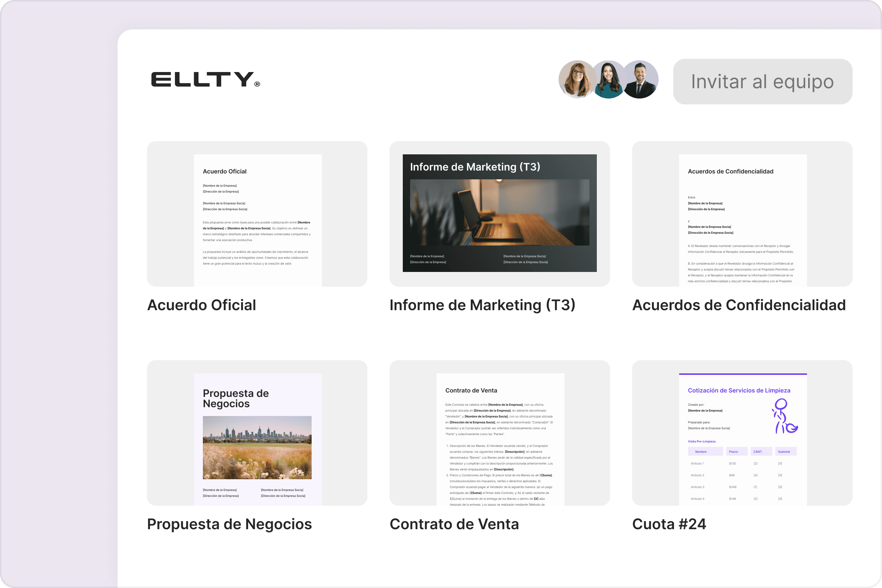Select the dark-haired woman avatar
Screen dimensions: 882x588
[608, 80]
